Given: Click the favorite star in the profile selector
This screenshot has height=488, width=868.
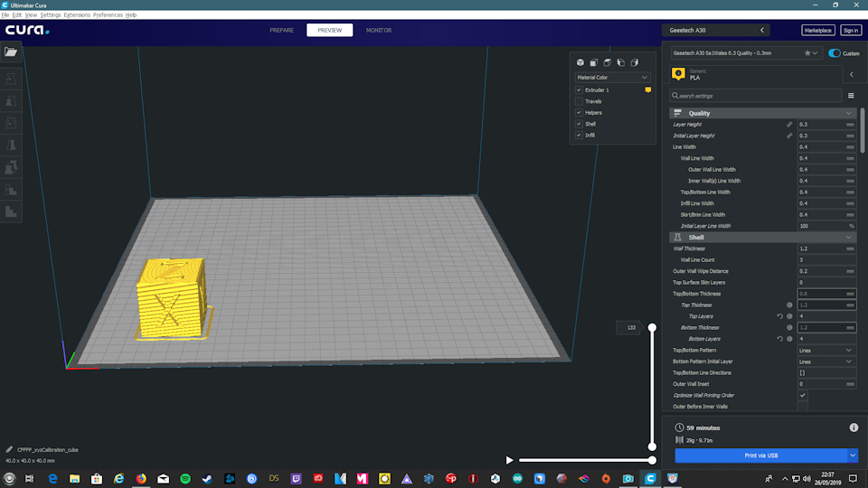Looking at the screenshot, I should click(807, 53).
